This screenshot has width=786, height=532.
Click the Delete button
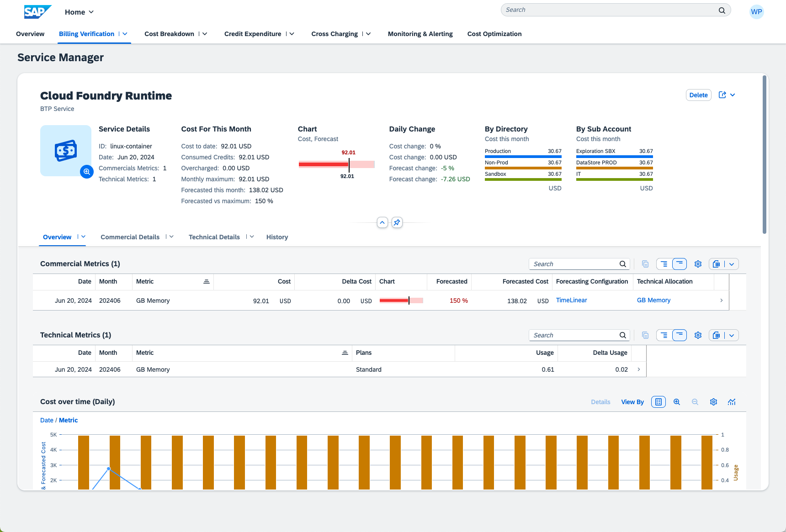[x=698, y=95]
